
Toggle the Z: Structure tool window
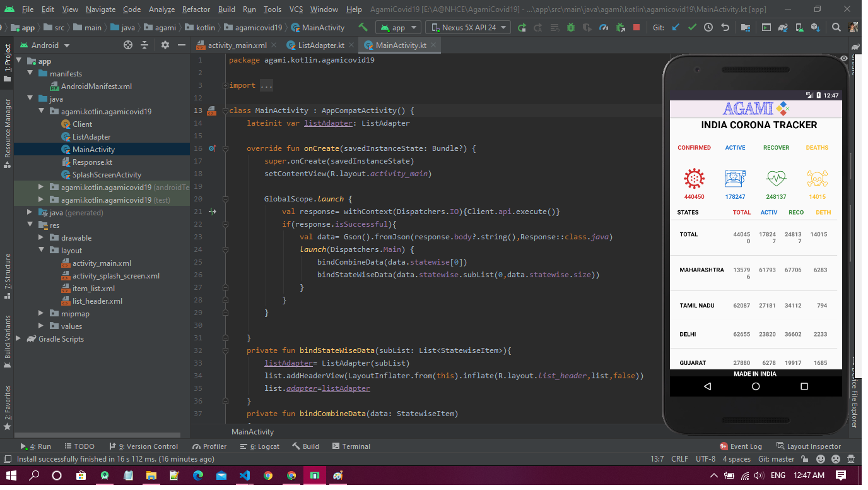click(8, 275)
